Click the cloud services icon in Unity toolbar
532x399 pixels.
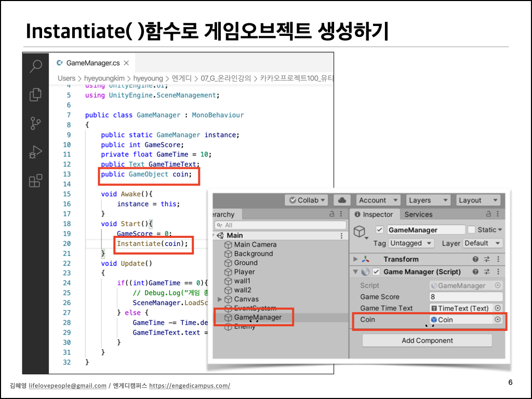[342, 200]
